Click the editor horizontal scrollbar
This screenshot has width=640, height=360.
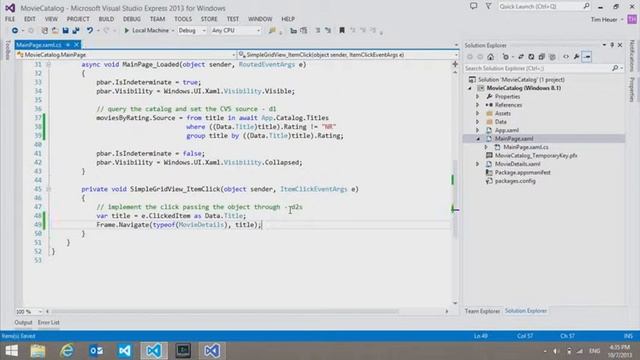click(224, 311)
